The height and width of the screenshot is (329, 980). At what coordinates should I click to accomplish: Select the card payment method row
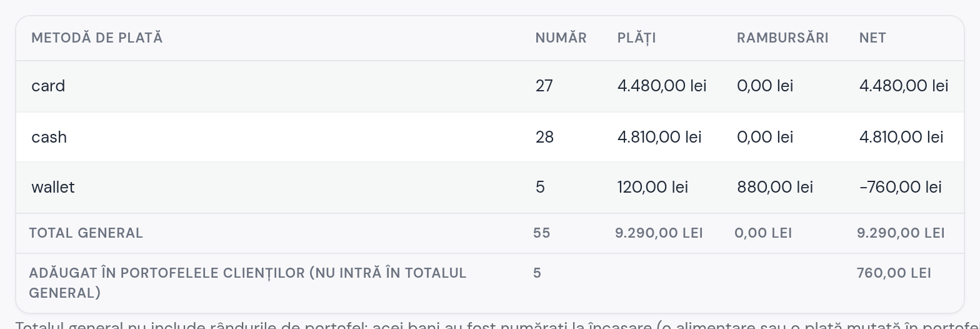490,86
